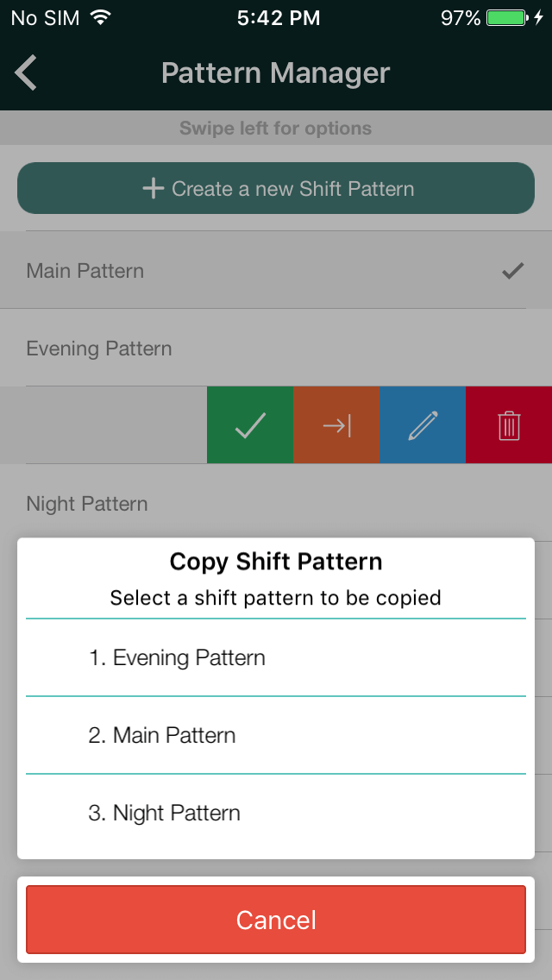Tap the battery icon in status bar
This screenshot has width=552, height=980.
tap(508, 18)
